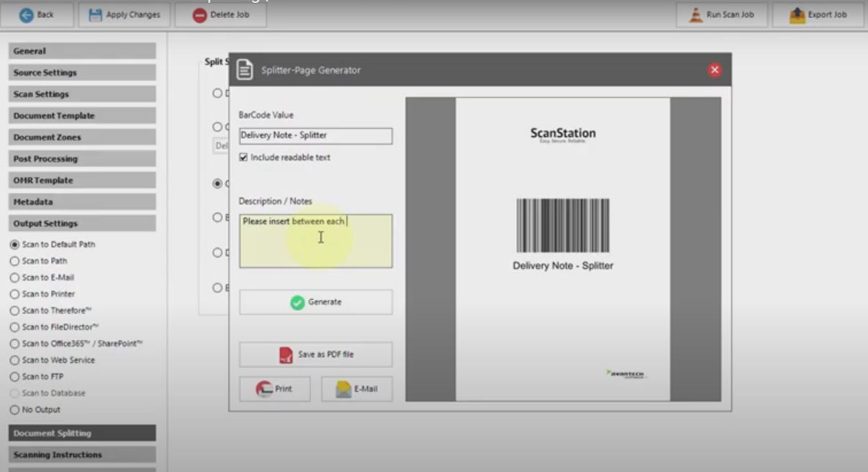Click the PDF icon on Save as PDF
Viewport: 868px width, 472px height.
click(x=286, y=355)
